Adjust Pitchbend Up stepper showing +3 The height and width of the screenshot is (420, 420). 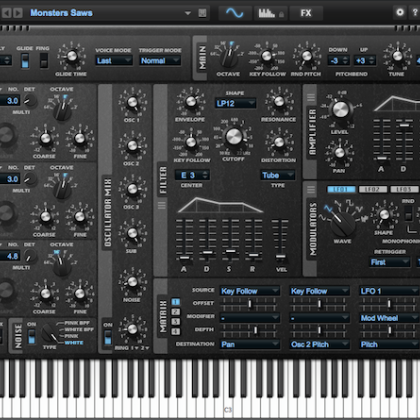[x=365, y=61]
